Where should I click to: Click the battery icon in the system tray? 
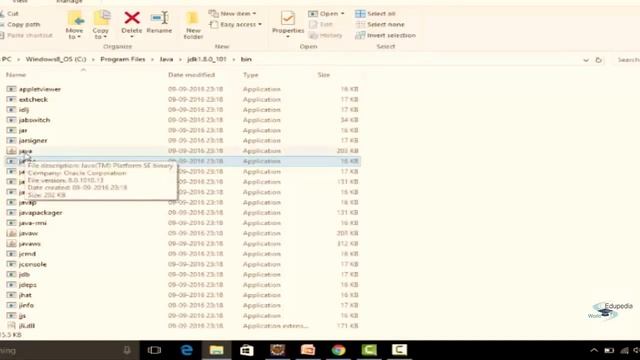[609, 351]
